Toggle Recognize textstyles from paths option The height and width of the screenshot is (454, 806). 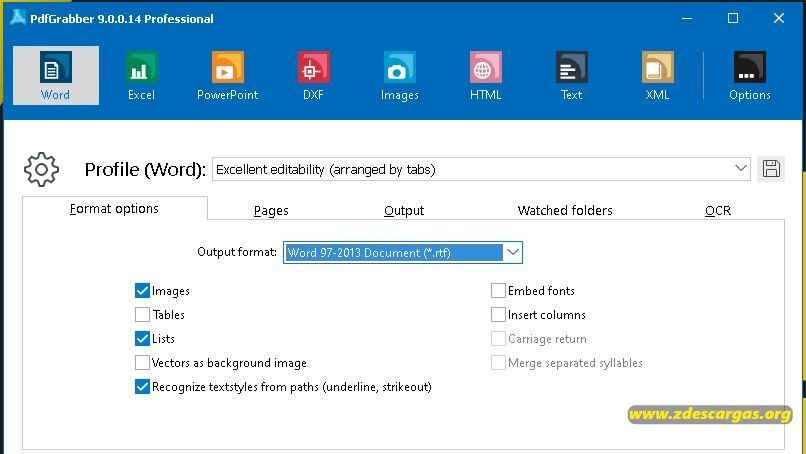[x=142, y=387]
